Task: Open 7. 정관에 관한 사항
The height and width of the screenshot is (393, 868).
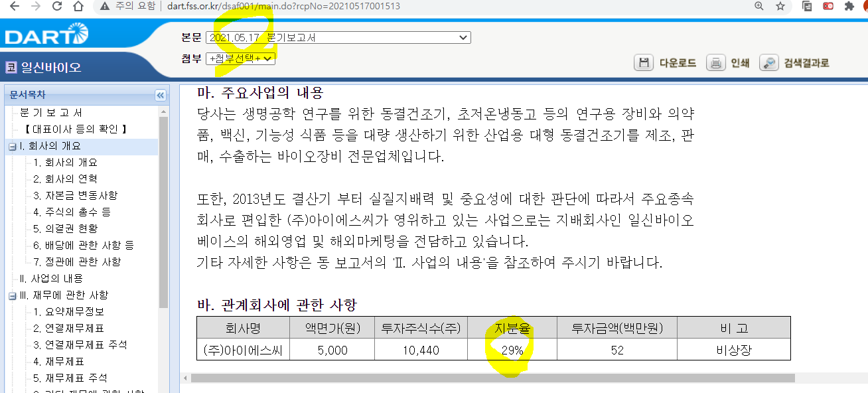Action: coord(77,262)
